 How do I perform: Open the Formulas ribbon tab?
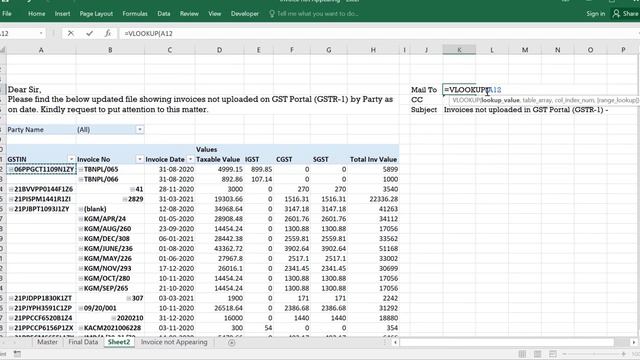135,14
